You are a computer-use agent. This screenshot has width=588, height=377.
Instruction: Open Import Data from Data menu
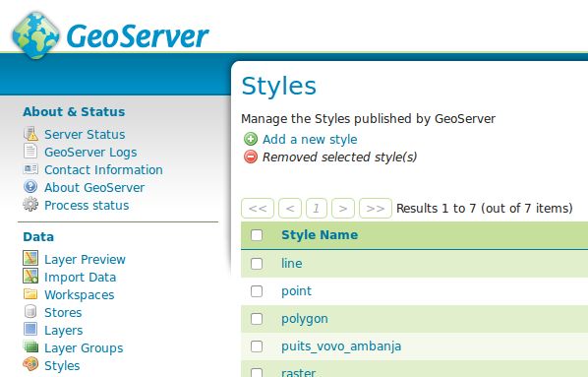pyautogui.click(x=81, y=278)
